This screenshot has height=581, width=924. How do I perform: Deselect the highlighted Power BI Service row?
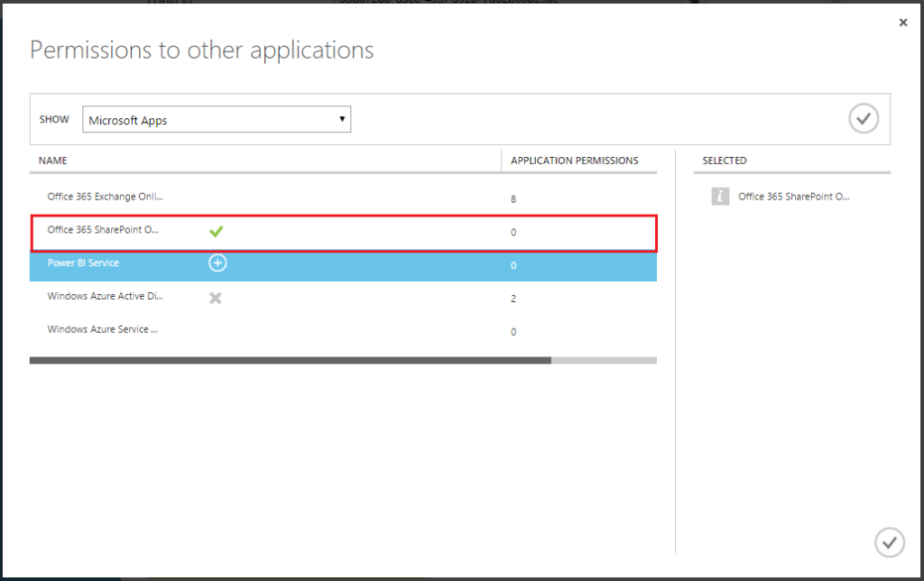84,263
